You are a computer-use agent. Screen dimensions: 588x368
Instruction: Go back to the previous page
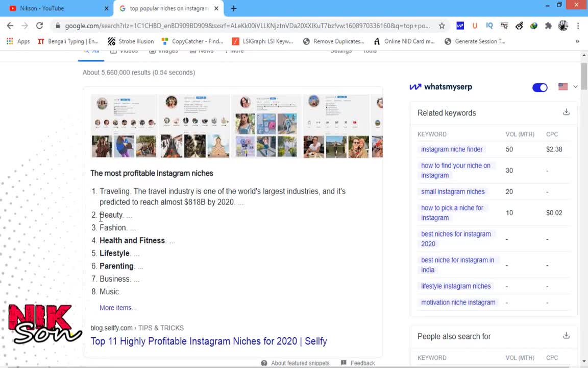[10, 26]
